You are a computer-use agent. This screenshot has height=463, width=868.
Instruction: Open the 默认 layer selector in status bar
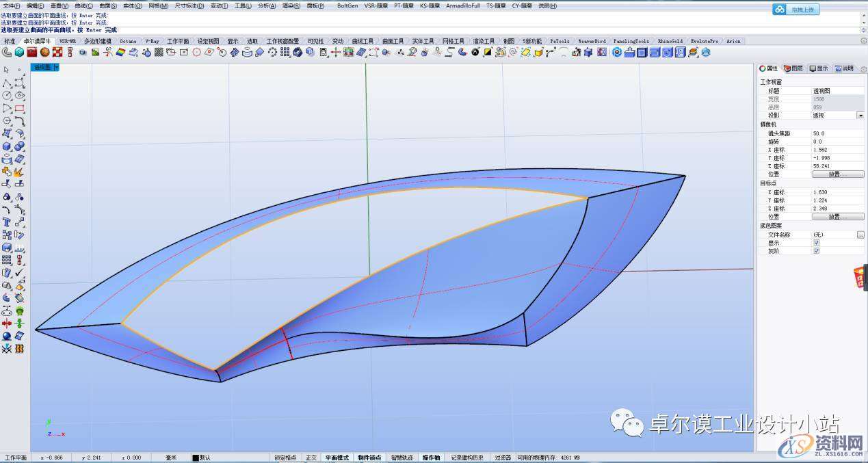point(202,458)
